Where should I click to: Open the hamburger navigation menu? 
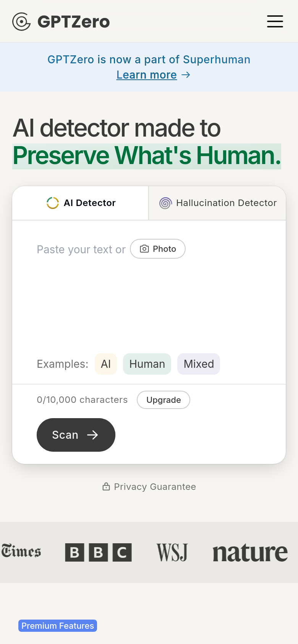tap(275, 21)
